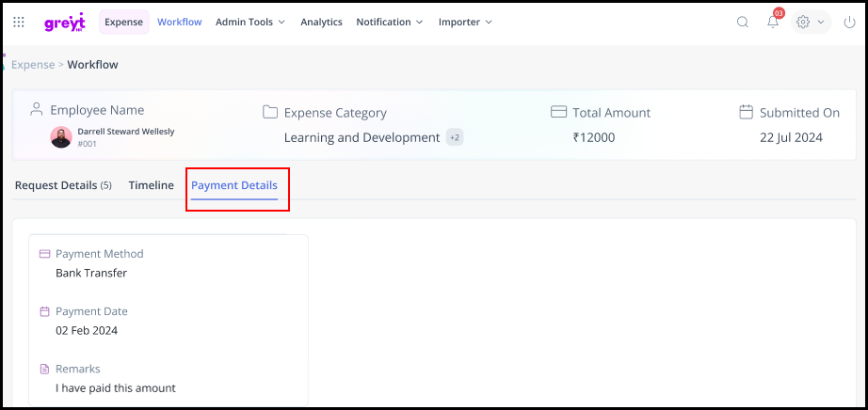This screenshot has width=868, height=410.
Task: Go to Expense breadcrumb link
Action: click(x=32, y=65)
